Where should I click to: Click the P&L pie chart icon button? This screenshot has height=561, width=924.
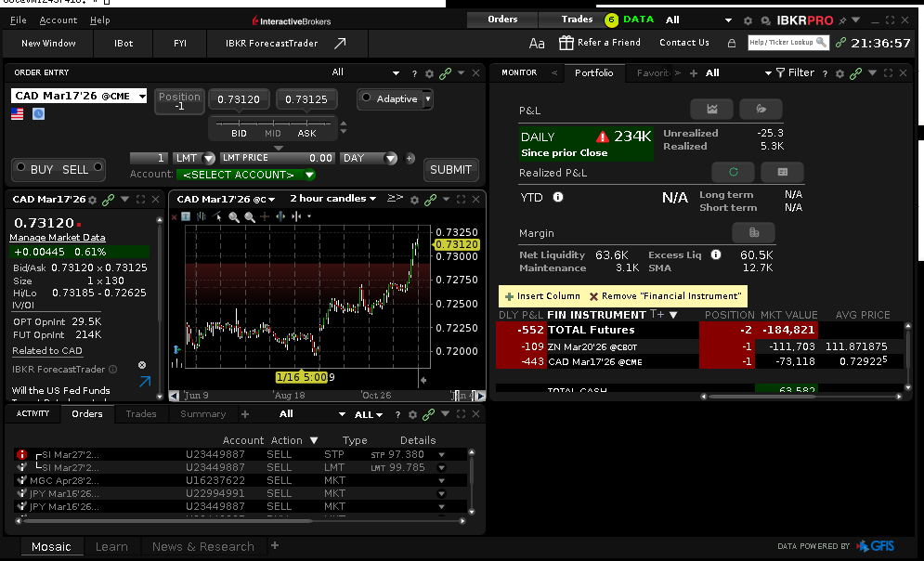tap(761, 109)
